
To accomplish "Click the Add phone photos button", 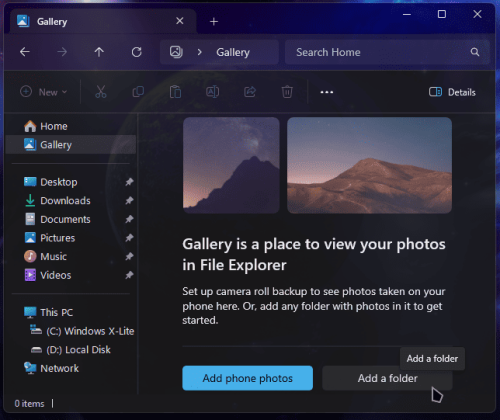I will (248, 378).
